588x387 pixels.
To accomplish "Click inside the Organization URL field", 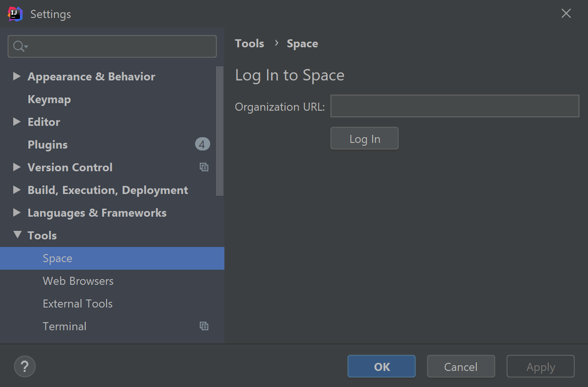I will click(x=454, y=106).
